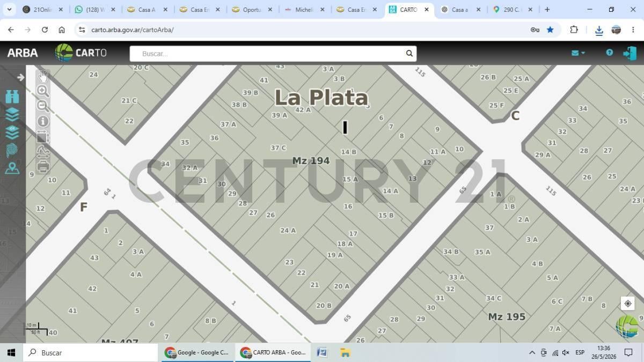The image size is (644, 362).
Task: Open the Windows Start menu
Action: click(x=11, y=352)
